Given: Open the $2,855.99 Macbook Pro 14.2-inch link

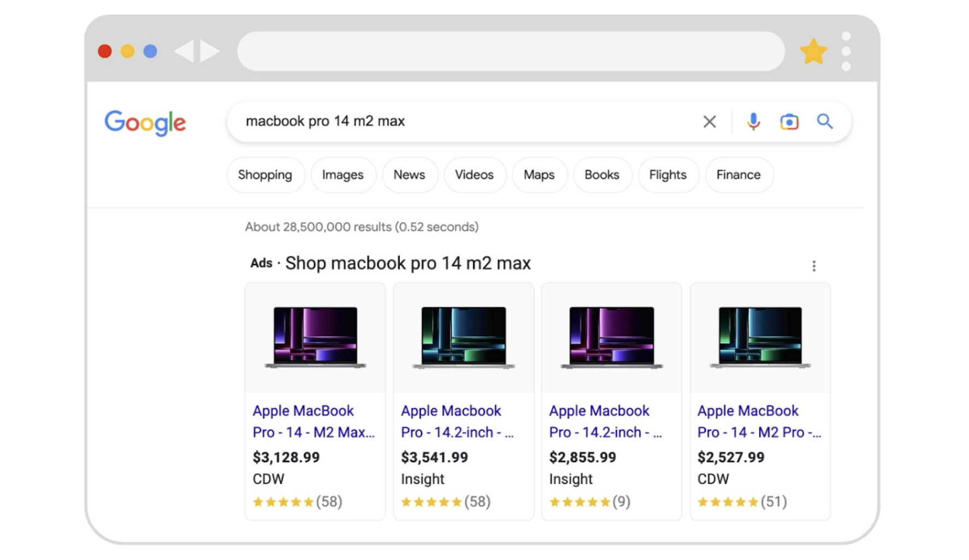Looking at the screenshot, I should point(606,421).
